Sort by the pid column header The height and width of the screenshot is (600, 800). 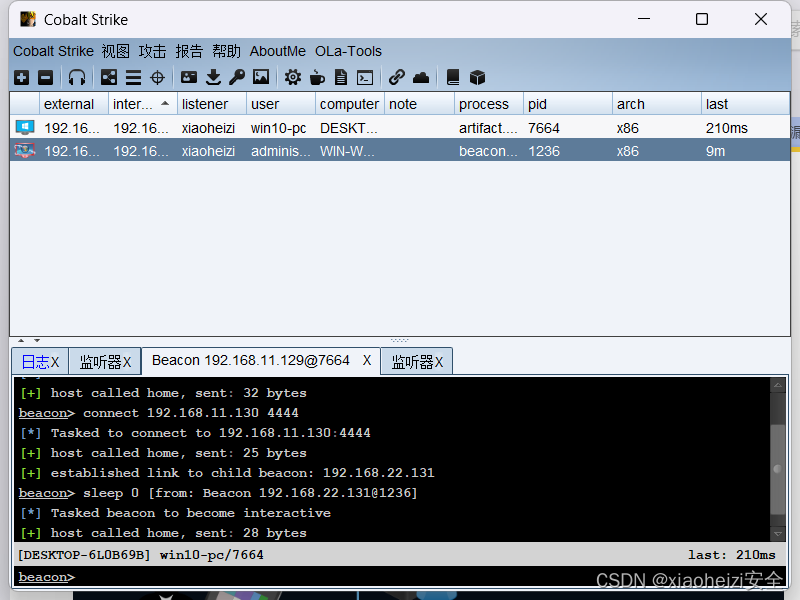click(567, 104)
